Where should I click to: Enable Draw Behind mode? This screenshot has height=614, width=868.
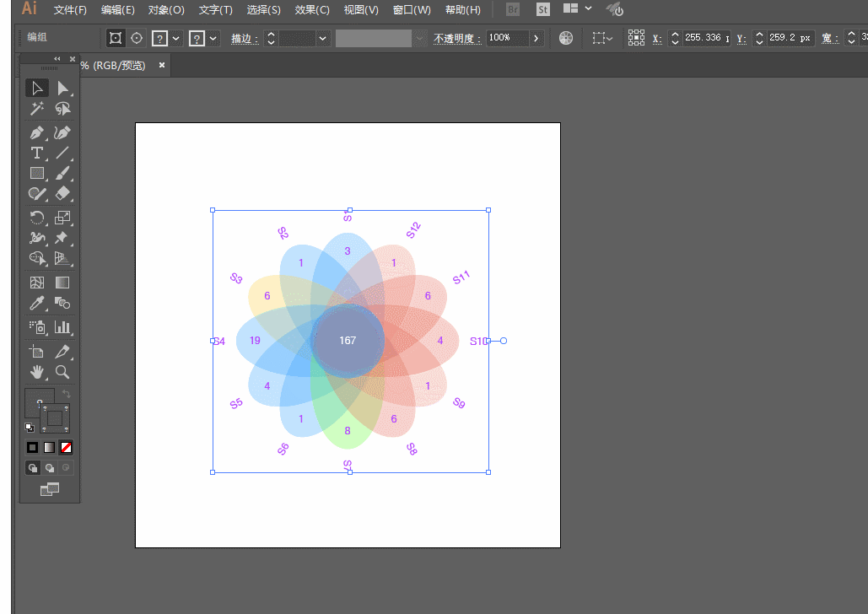[x=49, y=468]
